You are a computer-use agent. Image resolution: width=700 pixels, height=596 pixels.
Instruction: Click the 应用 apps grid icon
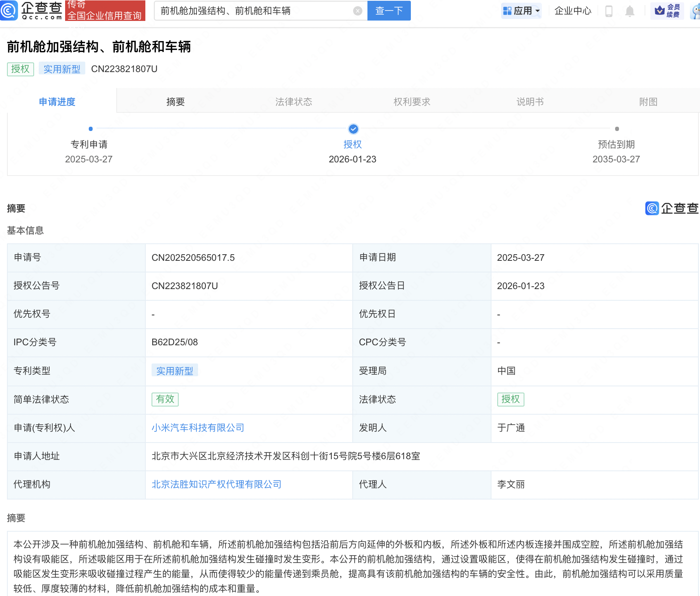click(508, 10)
